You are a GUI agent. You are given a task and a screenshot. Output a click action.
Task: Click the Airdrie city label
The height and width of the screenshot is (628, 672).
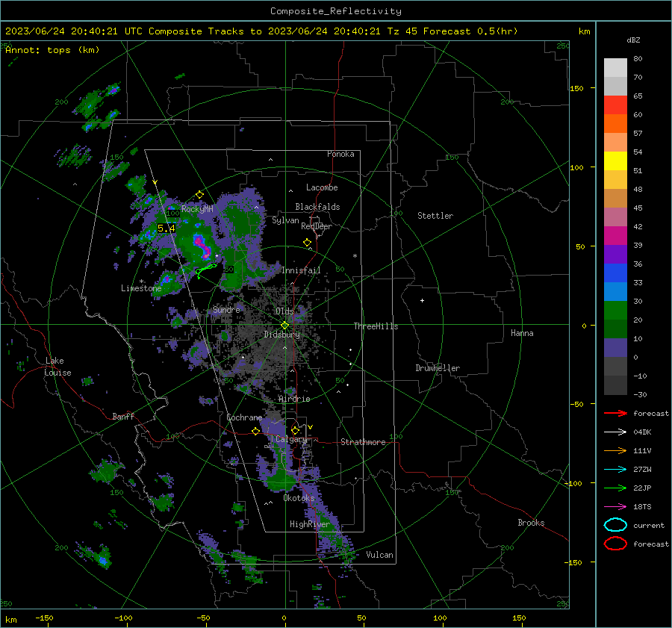[294, 399]
